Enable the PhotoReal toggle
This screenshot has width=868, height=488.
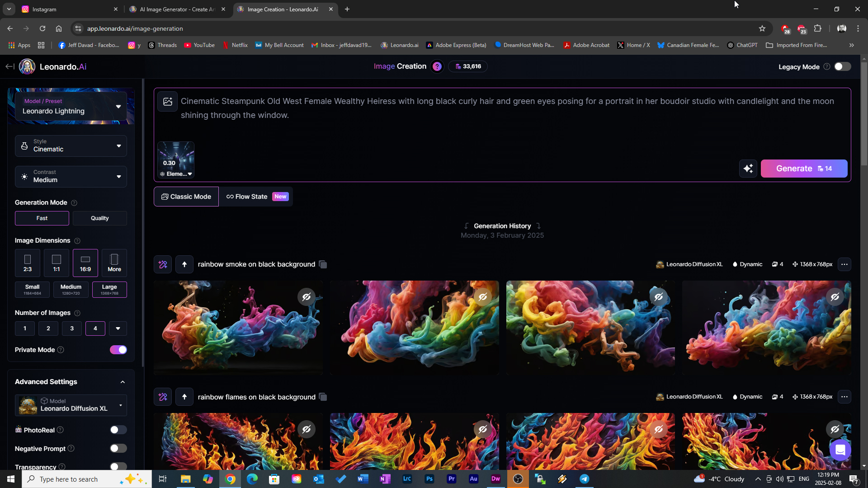118,430
